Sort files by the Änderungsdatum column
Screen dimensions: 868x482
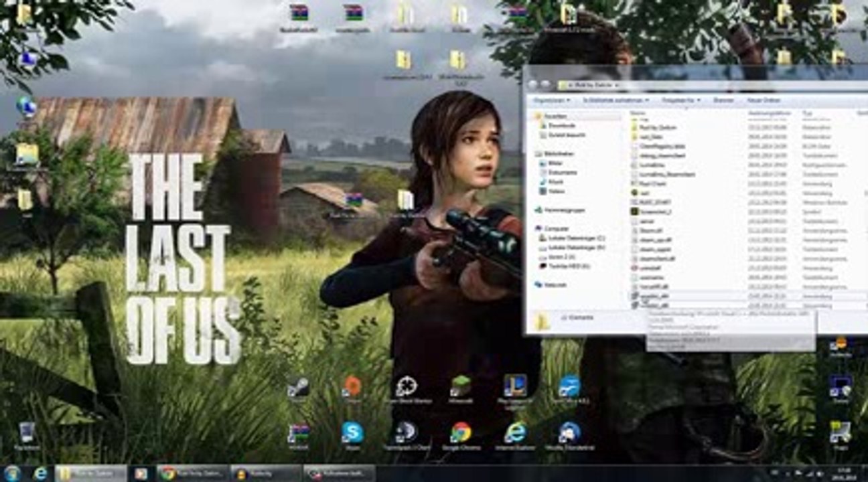click(x=769, y=113)
